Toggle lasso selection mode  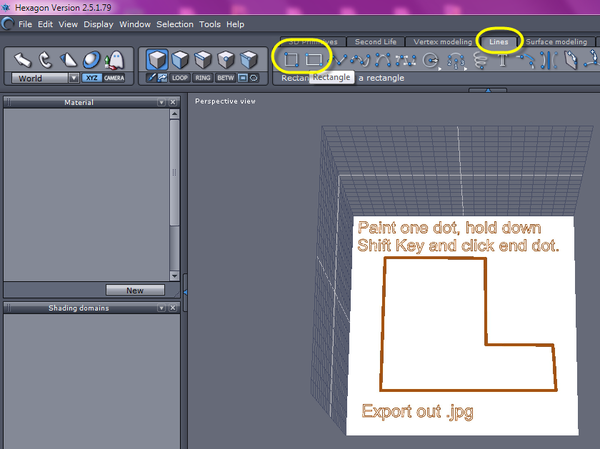(254, 78)
